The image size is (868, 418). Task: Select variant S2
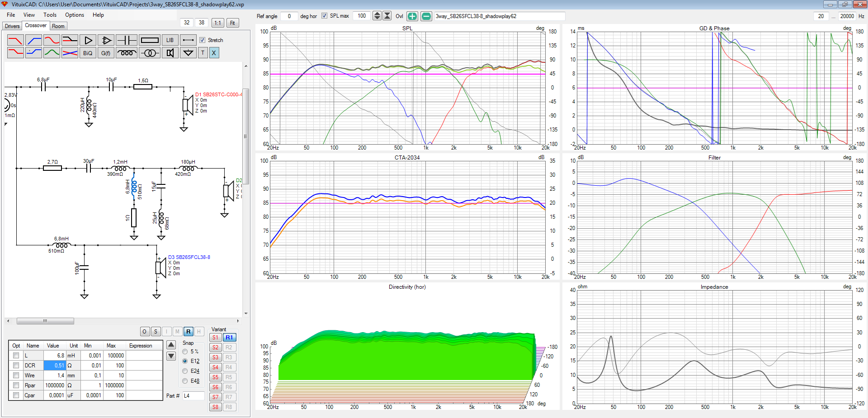click(216, 348)
